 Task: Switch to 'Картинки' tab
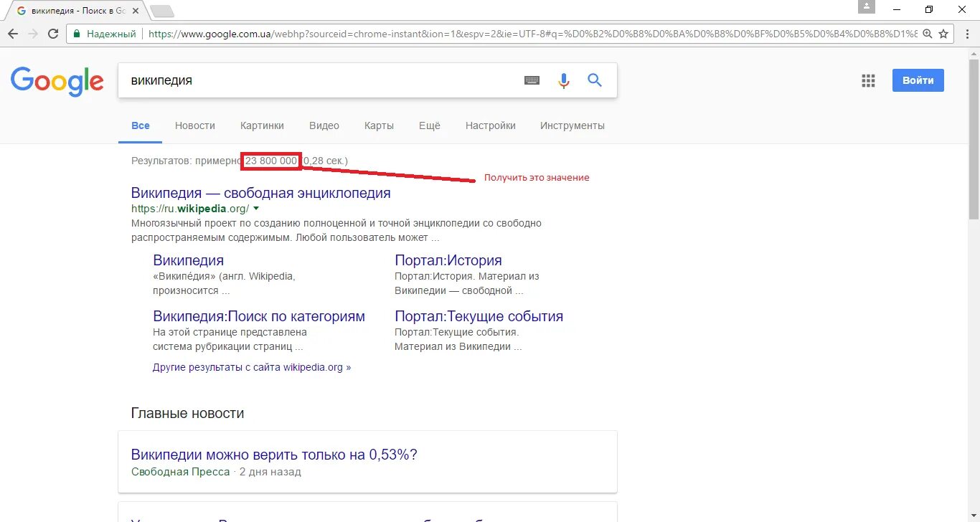262,125
